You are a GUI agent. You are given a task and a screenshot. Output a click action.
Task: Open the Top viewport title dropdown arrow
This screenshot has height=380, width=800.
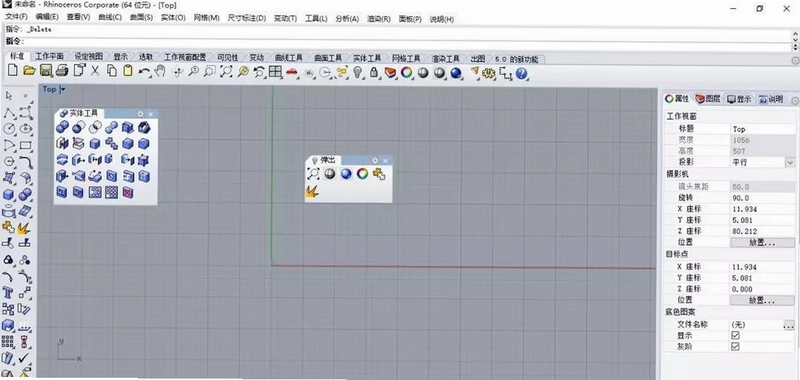(63, 89)
